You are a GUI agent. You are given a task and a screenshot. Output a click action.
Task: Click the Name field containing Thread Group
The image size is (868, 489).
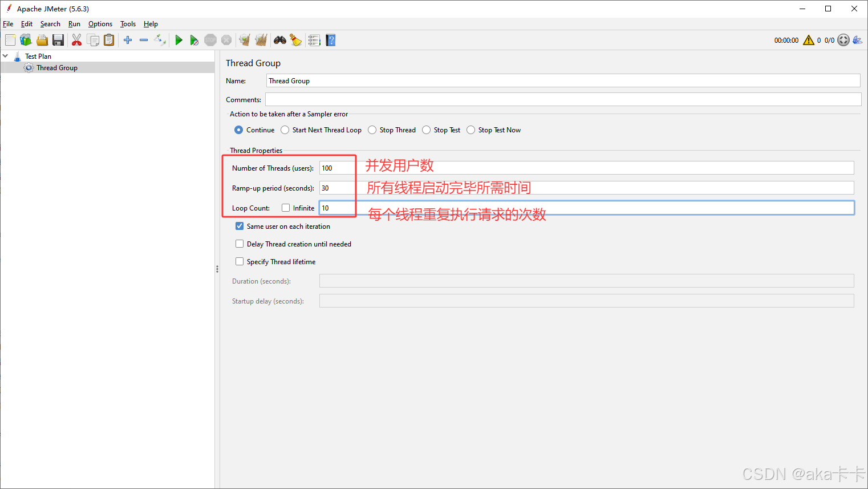pyautogui.click(x=563, y=80)
